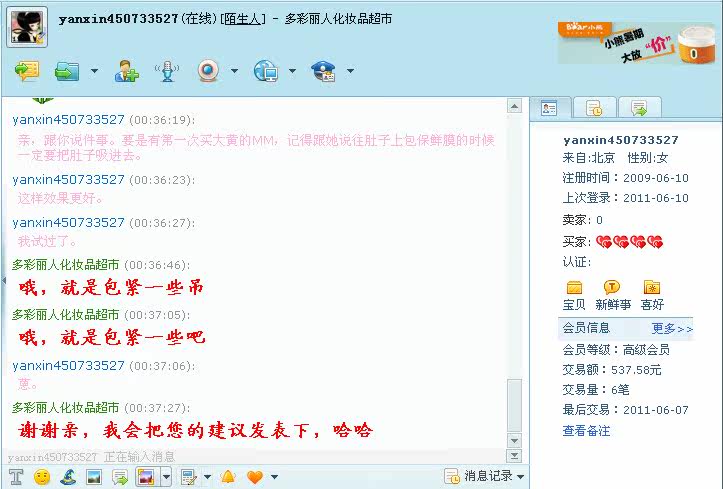Click the chat scrollbar down arrow
This screenshot has width=723, height=489.
coord(514,440)
